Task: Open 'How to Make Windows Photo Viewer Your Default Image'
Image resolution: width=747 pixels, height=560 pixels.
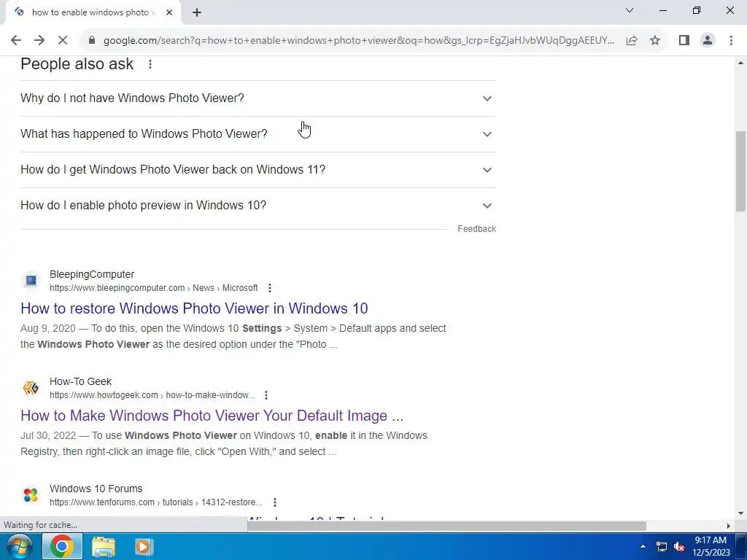Action: (x=212, y=416)
